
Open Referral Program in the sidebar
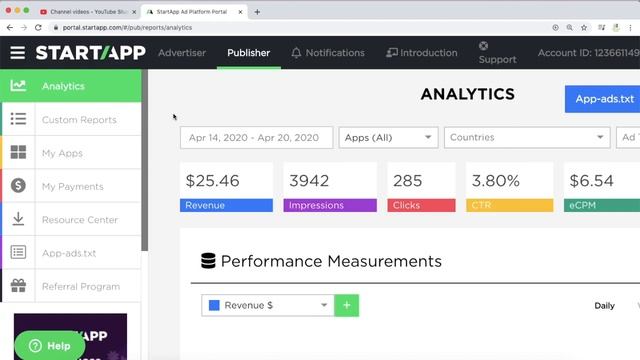71,286
